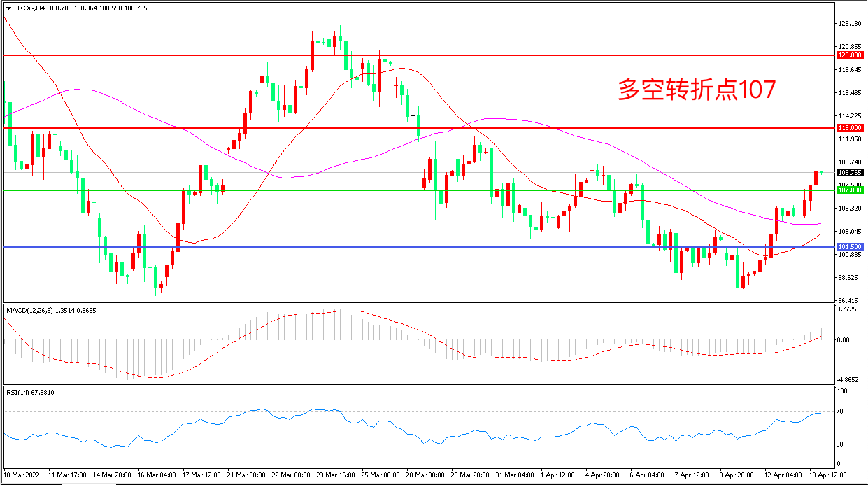The image size is (868, 485).
Task: Click the 30 level on the RSI scale
Action: click(x=842, y=444)
